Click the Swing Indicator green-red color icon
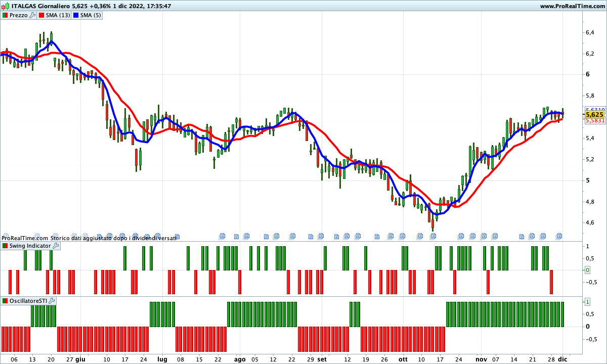 click(5, 246)
